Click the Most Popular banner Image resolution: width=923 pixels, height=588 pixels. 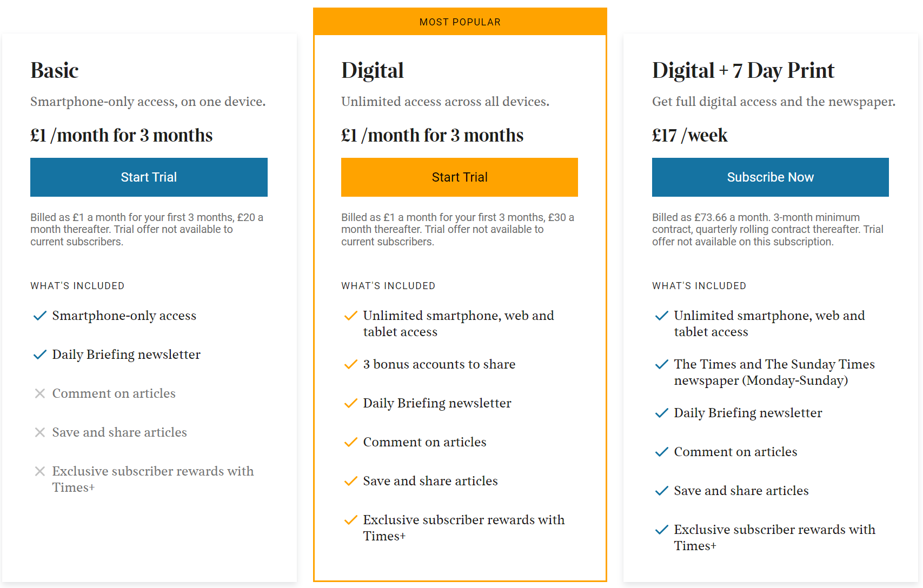point(460,22)
